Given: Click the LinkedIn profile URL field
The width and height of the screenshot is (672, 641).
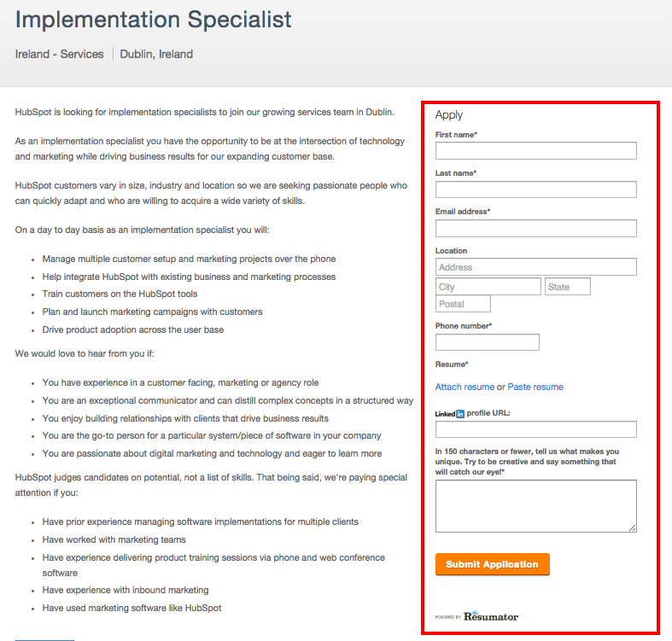Looking at the screenshot, I should pos(535,429).
